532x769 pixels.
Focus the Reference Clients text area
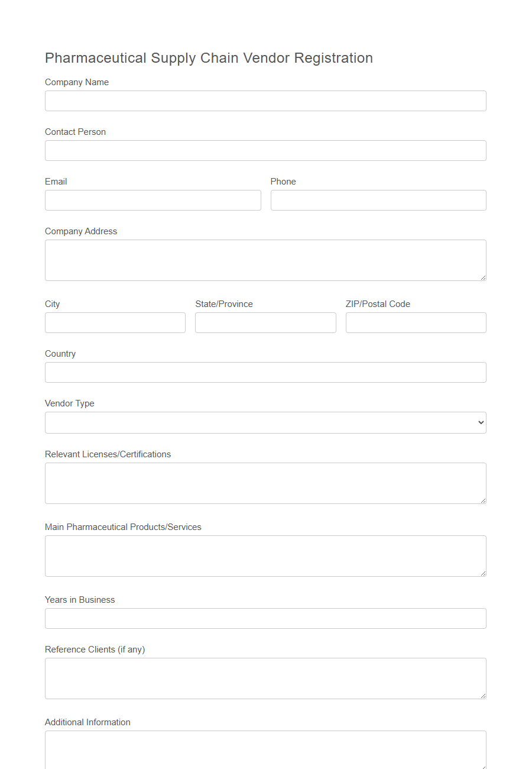(265, 677)
